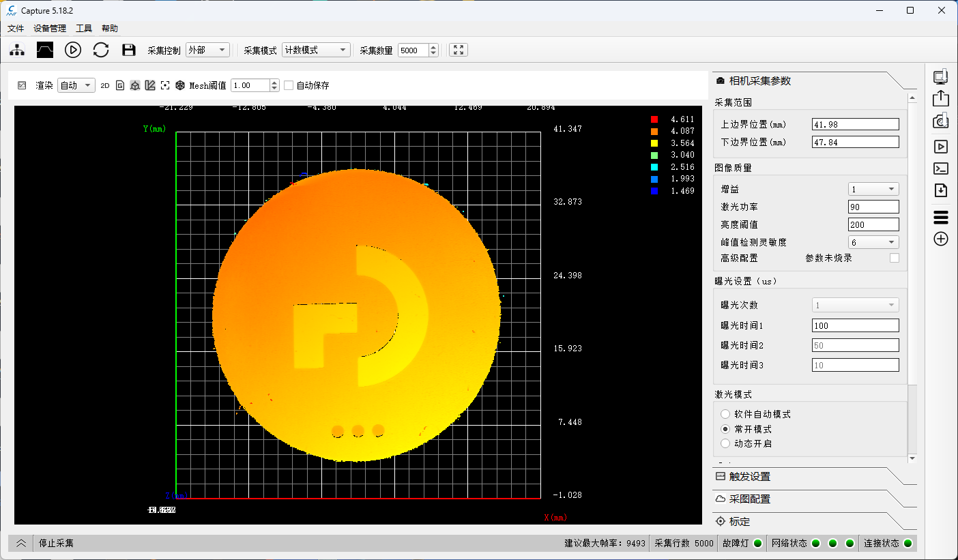The width and height of the screenshot is (958, 560).
Task: Open the 设备管理 menu
Action: click(x=50, y=28)
